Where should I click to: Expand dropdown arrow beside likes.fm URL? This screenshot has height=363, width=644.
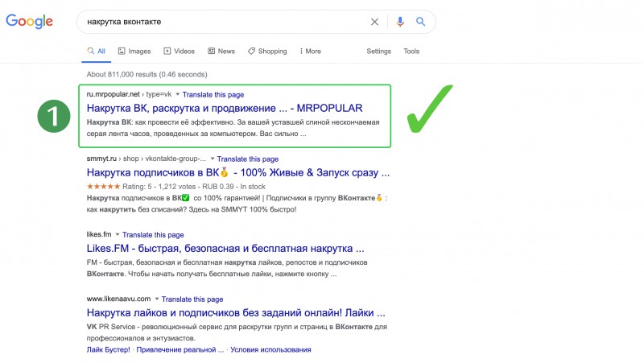(118, 234)
